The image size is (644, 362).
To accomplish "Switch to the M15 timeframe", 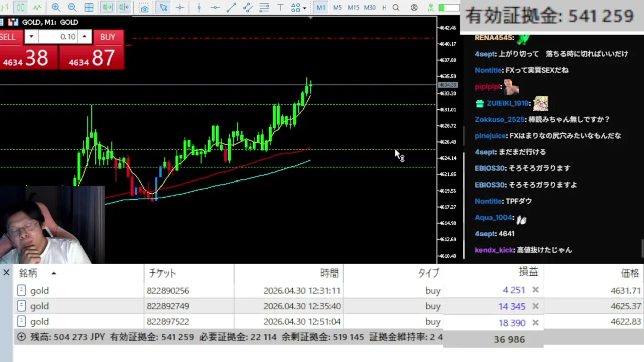I will pyautogui.click(x=353, y=8).
